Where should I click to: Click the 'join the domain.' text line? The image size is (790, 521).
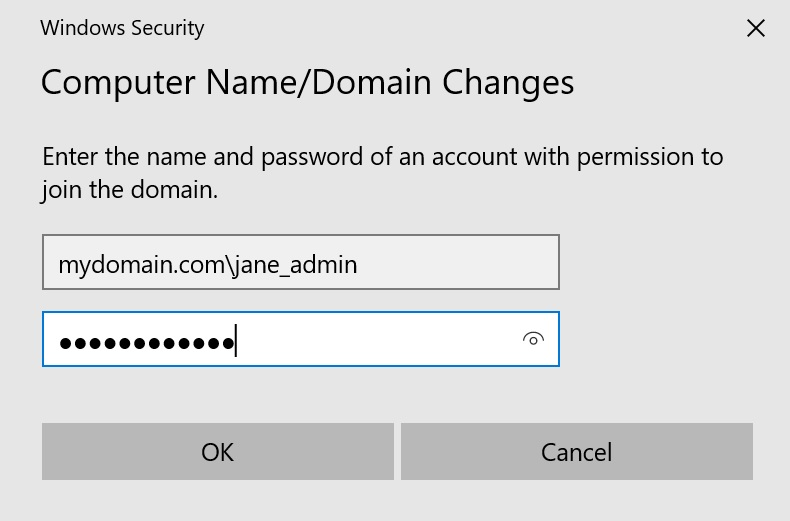[129, 189]
